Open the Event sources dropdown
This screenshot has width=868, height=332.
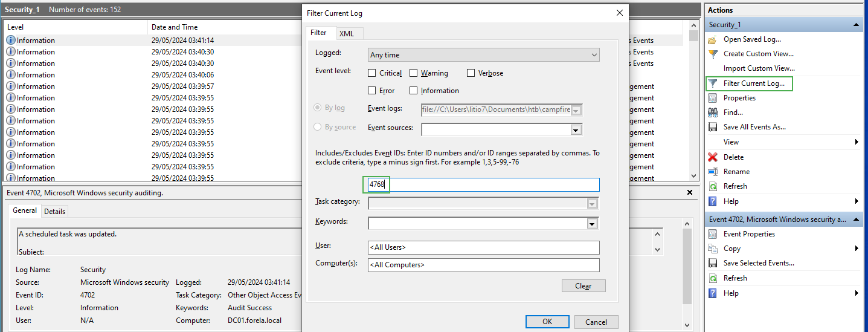[x=576, y=130]
